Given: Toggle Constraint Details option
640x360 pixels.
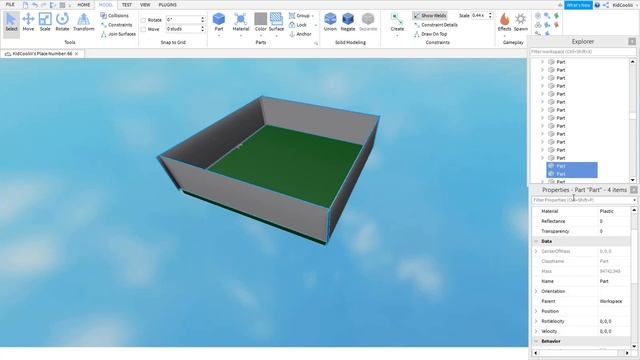Looking at the screenshot, I should (x=436, y=25).
